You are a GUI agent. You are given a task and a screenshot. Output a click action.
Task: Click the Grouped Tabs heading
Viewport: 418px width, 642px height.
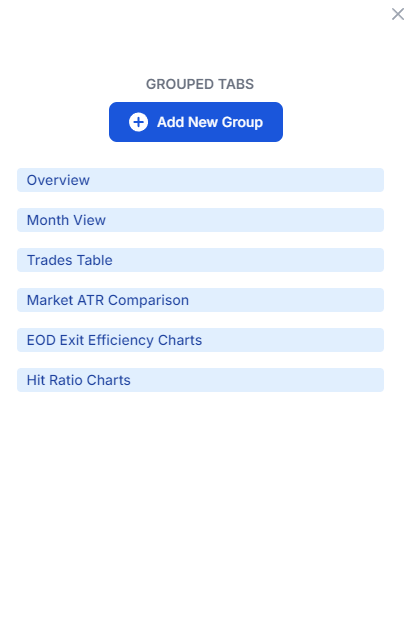200,84
